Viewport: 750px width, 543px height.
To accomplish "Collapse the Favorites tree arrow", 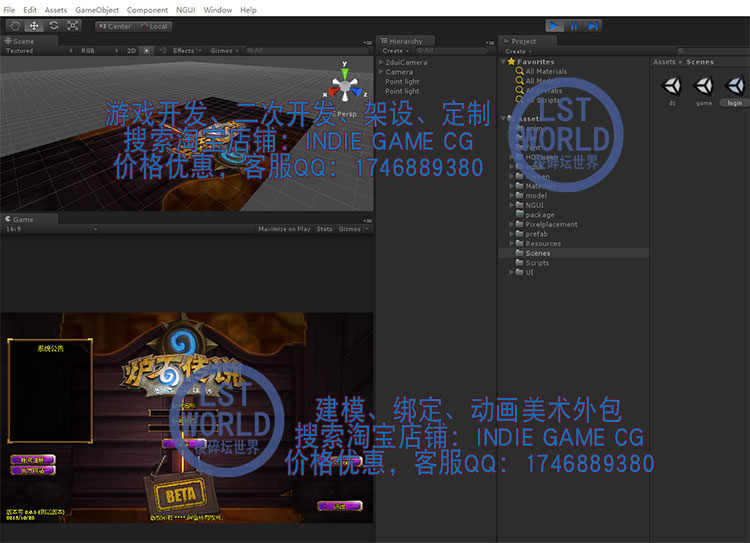I will pyautogui.click(x=503, y=62).
